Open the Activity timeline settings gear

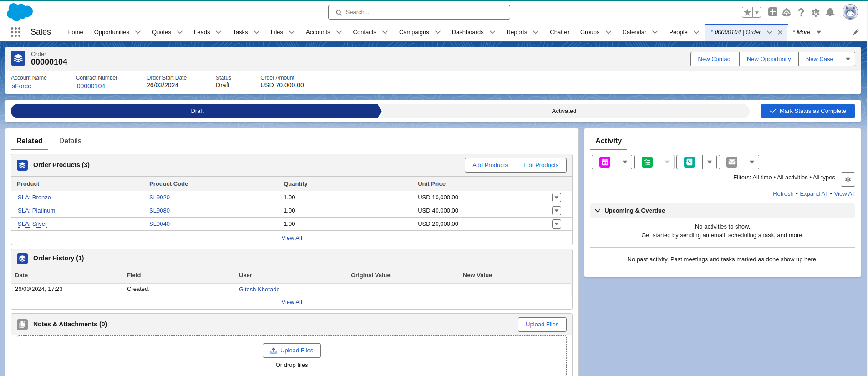pos(848,179)
